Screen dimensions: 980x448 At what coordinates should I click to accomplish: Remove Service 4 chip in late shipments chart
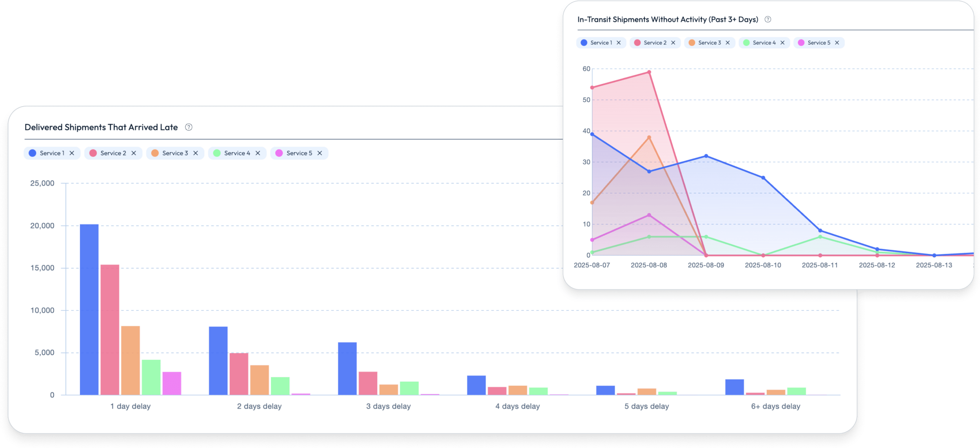(258, 153)
